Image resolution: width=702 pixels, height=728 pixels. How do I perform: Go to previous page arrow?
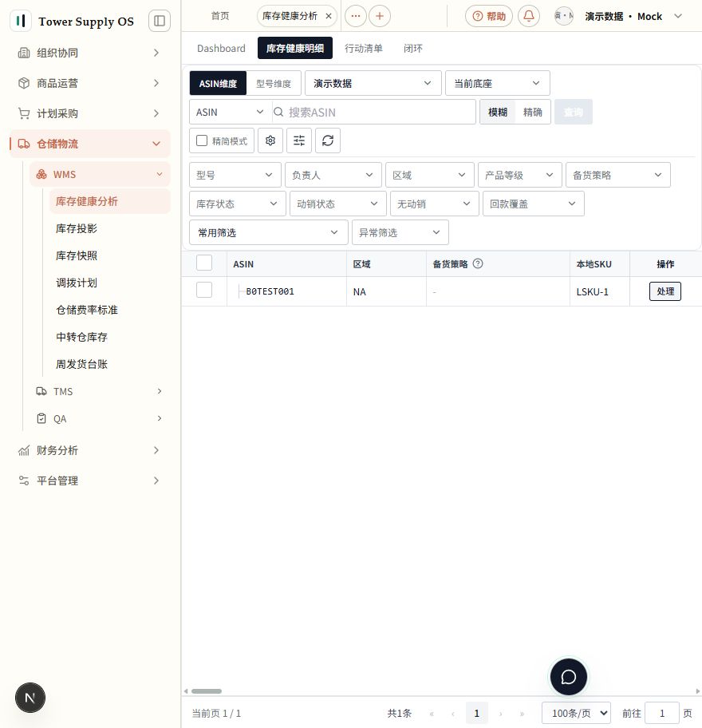tap(453, 714)
